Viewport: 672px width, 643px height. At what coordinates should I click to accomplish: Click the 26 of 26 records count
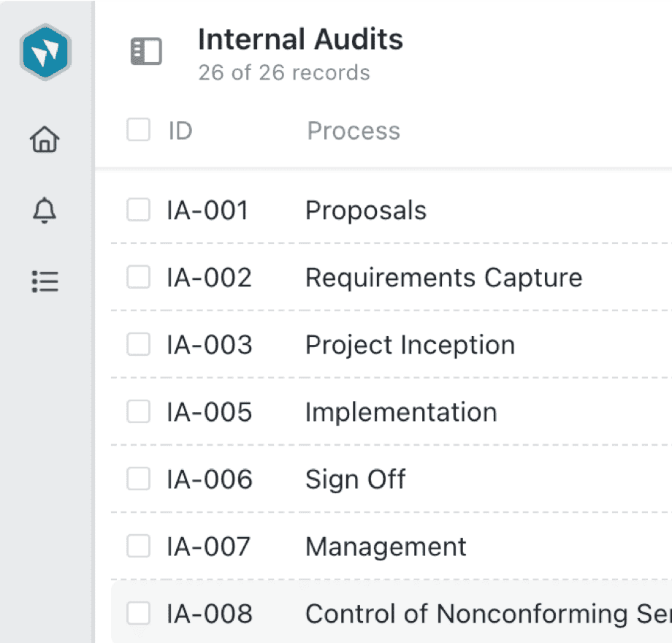click(284, 72)
